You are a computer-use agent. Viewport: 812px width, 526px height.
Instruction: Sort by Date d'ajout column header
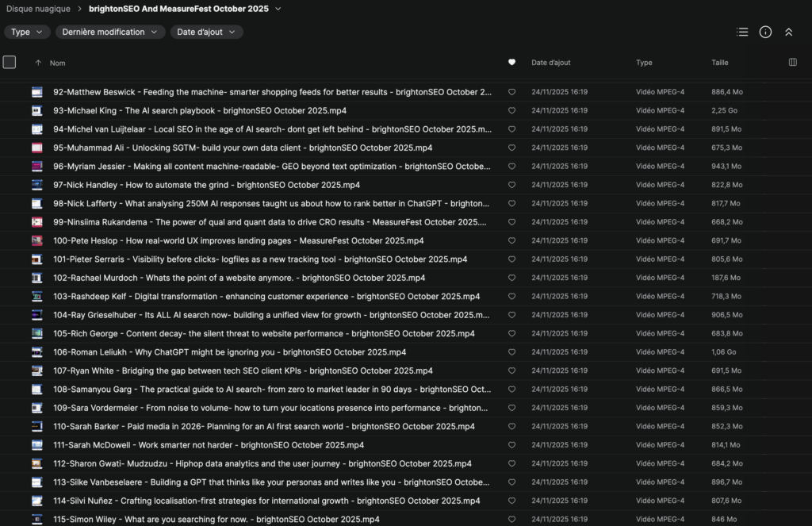click(550, 63)
